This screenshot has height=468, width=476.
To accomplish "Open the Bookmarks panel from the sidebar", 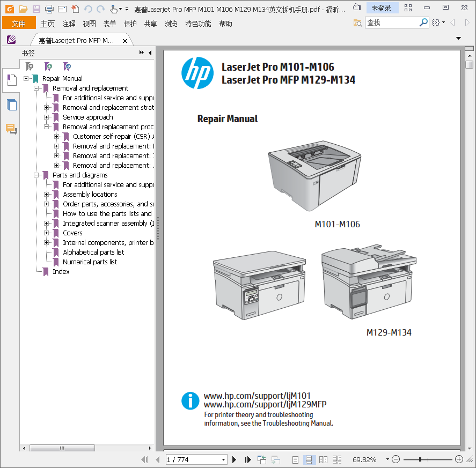I will pos(11,80).
